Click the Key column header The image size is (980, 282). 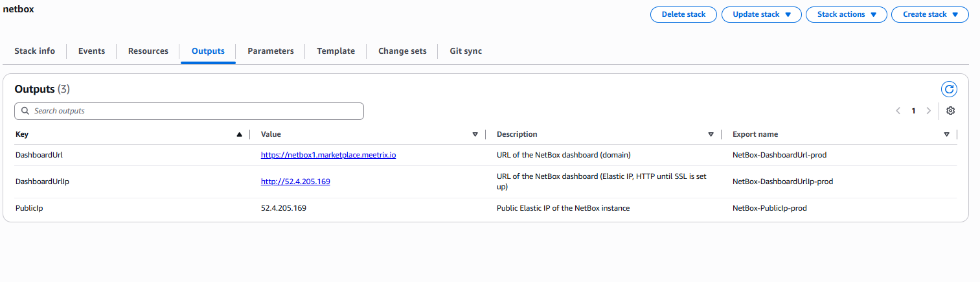[x=22, y=134]
